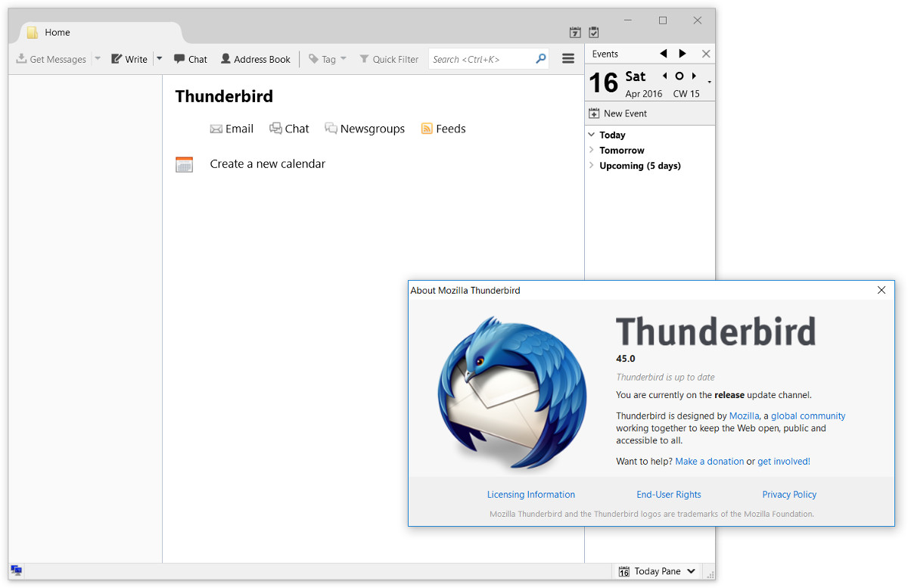The height and width of the screenshot is (588, 908).
Task: Click the New Event button
Action: coord(618,114)
